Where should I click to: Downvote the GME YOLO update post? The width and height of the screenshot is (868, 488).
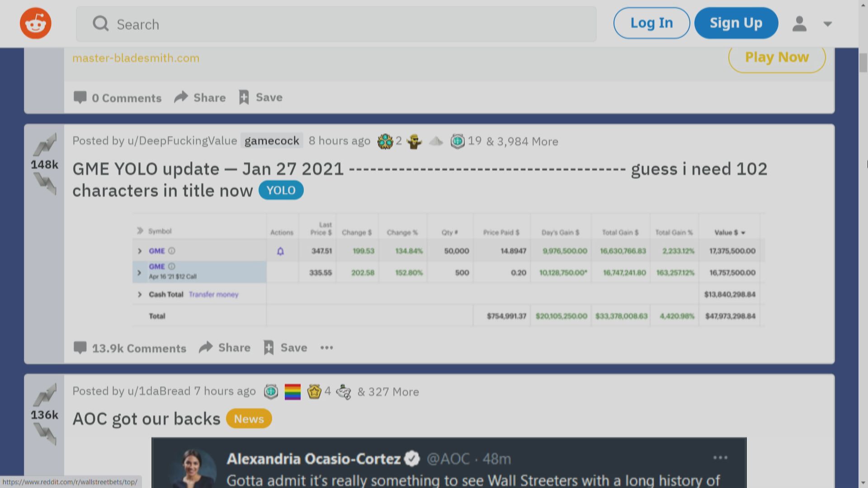point(45,184)
